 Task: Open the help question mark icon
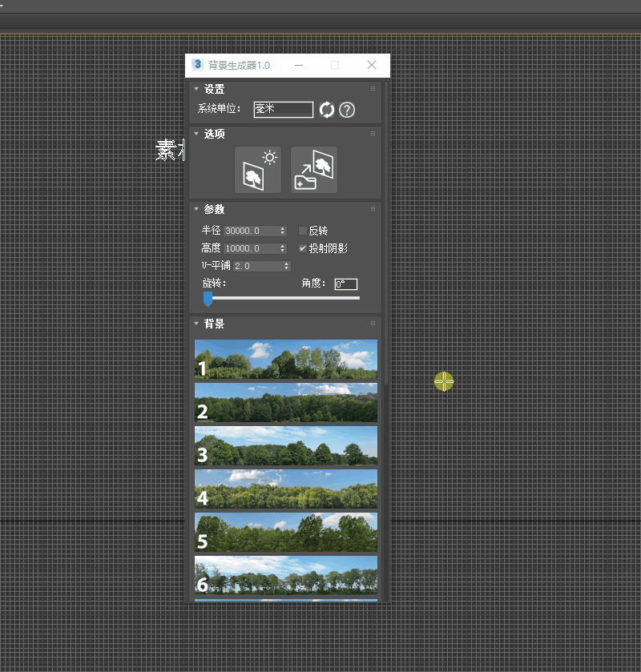click(x=346, y=110)
